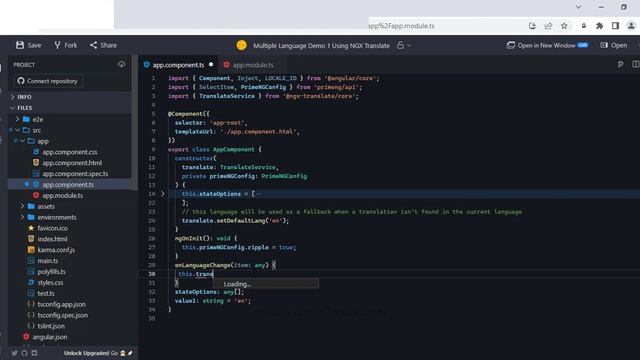The image size is (640, 360).
Task: Open app.module.ts in file tree
Action: click(x=62, y=196)
